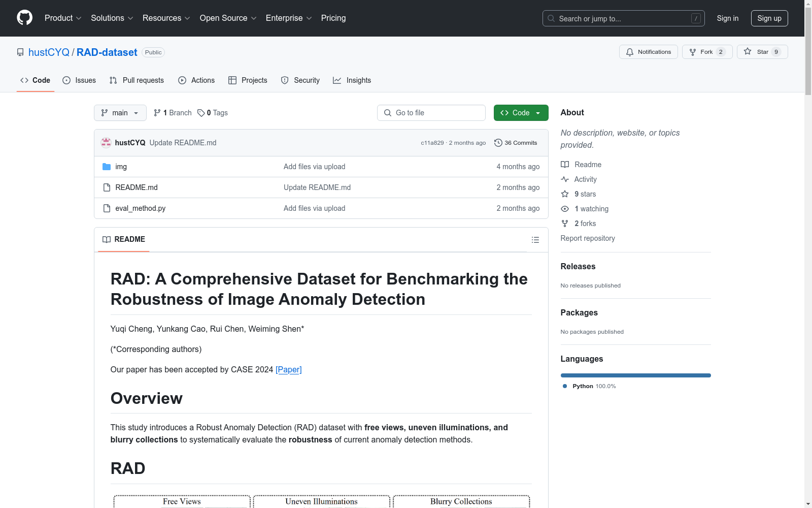Click the repository book icon beside hustCYQ

tap(20, 52)
